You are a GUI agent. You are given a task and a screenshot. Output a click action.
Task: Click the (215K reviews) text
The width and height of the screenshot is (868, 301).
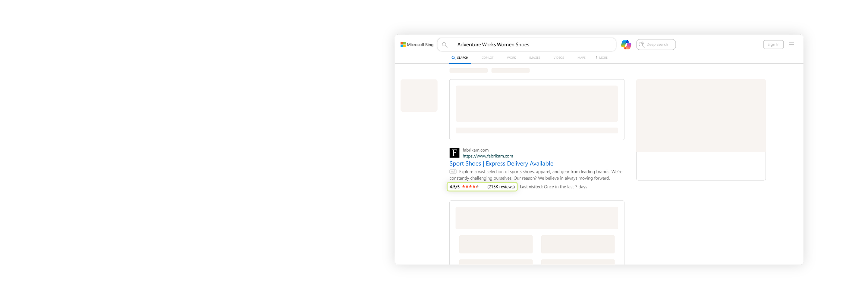(501, 187)
